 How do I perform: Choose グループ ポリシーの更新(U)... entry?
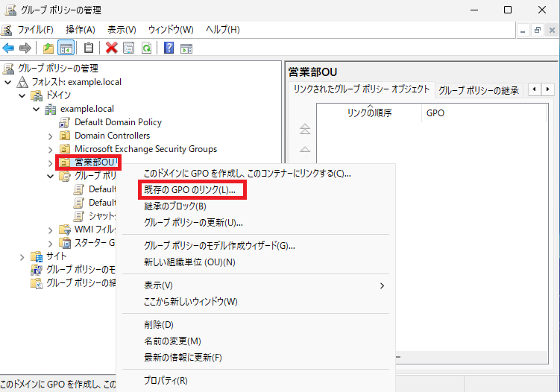pos(256,223)
